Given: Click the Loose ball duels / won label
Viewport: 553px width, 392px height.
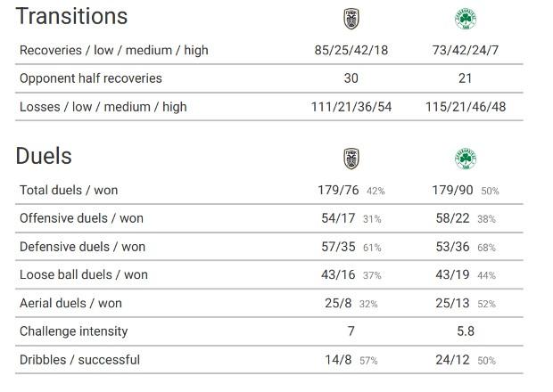Looking at the screenshot, I should tap(84, 274).
